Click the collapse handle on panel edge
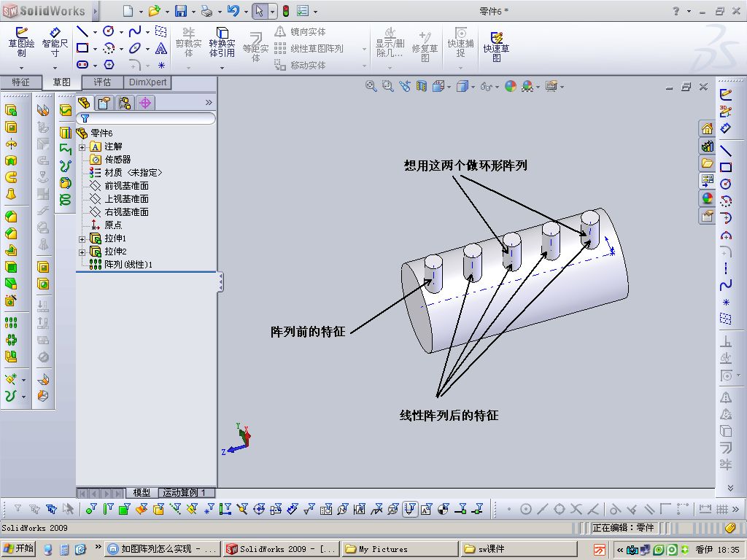The height and width of the screenshot is (560, 747). coord(220,282)
